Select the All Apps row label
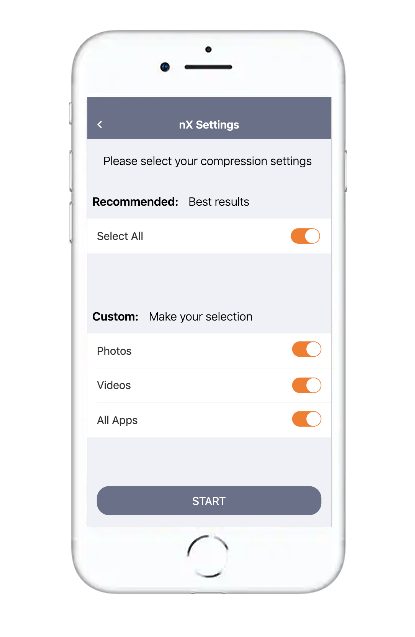The width and height of the screenshot is (415, 637). 117,420
